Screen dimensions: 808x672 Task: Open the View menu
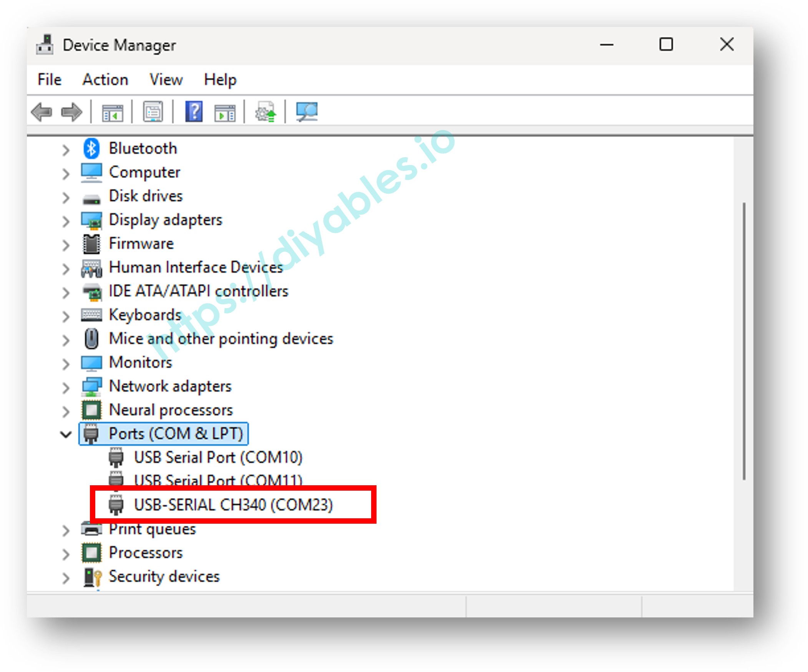tap(166, 80)
